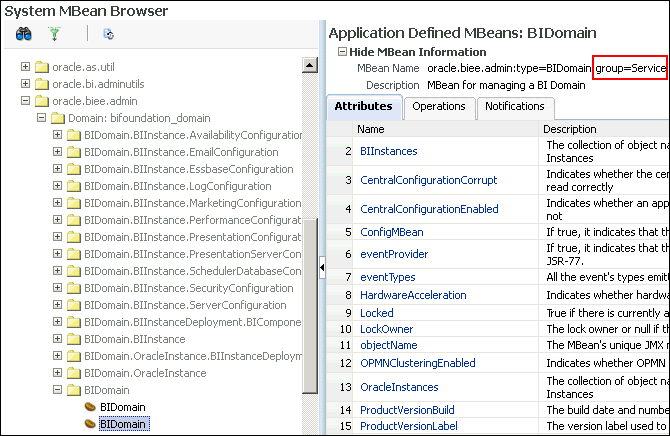The image size is (670, 436).
Task: Click the funnel Filter icon
Action: (54, 34)
